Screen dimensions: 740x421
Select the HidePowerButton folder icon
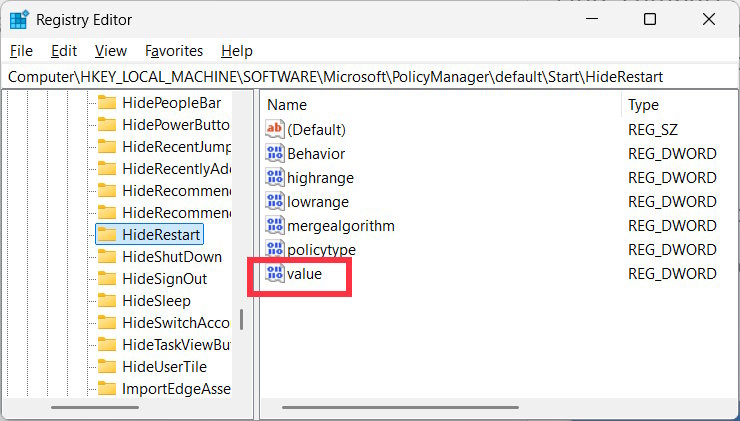point(107,125)
